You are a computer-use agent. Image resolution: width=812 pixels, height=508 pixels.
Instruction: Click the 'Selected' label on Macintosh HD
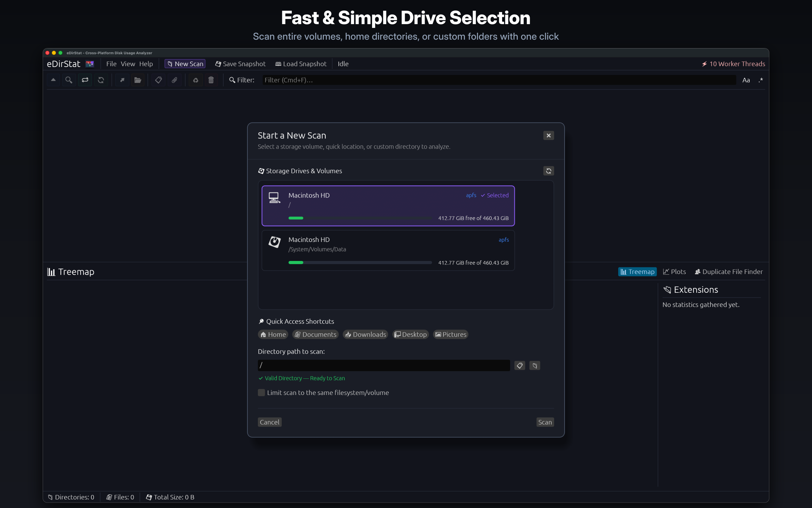(x=494, y=195)
